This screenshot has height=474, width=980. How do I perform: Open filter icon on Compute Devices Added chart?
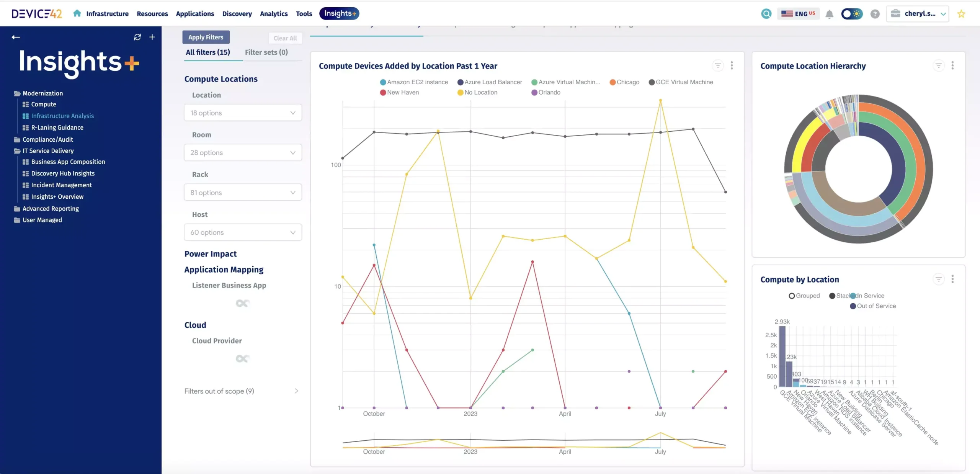718,66
